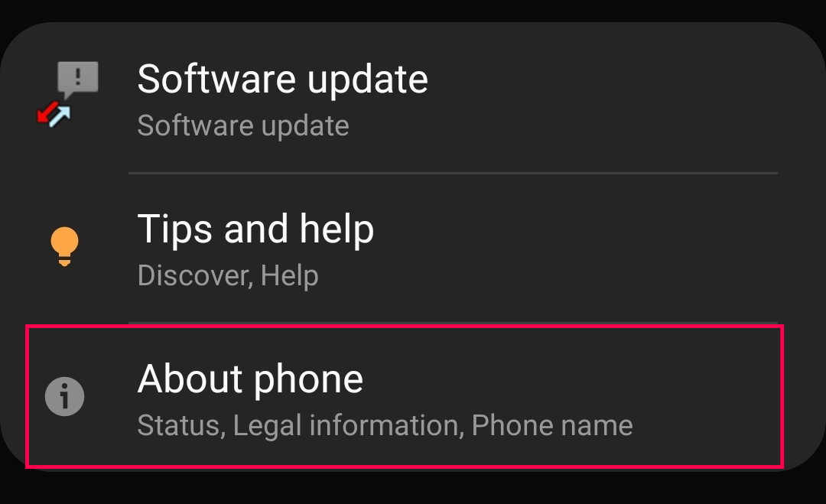This screenshot has height=504, width=826.
Task: Click the red and blue arrows icon
Action: (54, 114)
